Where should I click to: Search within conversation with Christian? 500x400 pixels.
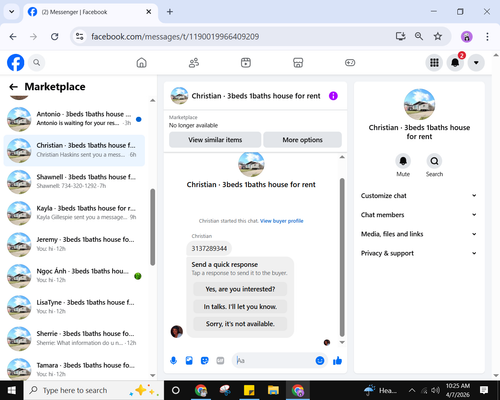(x=434, y=161)
